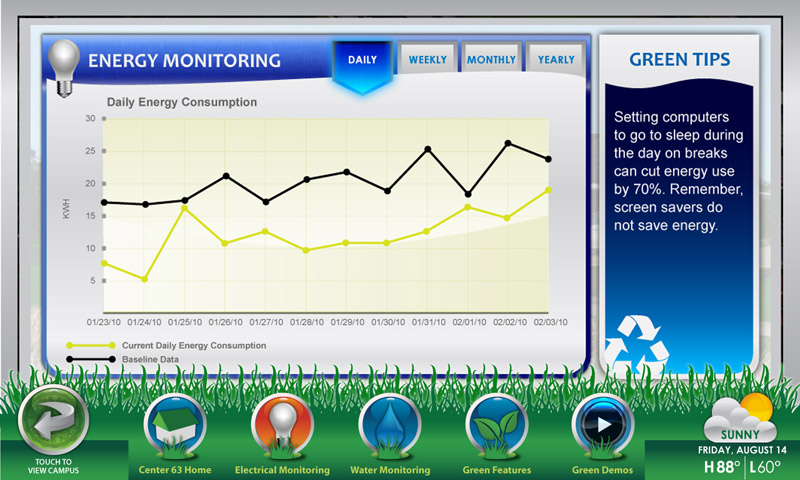Show the YEARLY tab

point(556,60)
